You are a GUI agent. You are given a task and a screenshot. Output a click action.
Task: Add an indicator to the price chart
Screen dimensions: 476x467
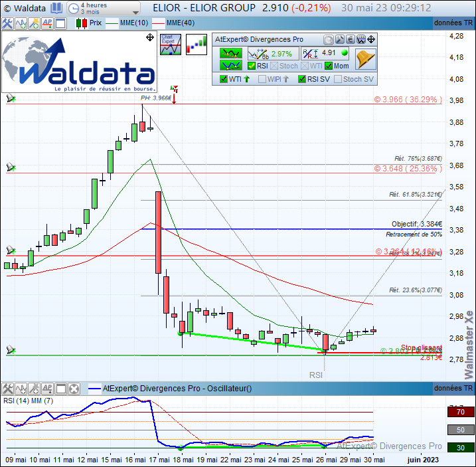[x=21, y=23]
